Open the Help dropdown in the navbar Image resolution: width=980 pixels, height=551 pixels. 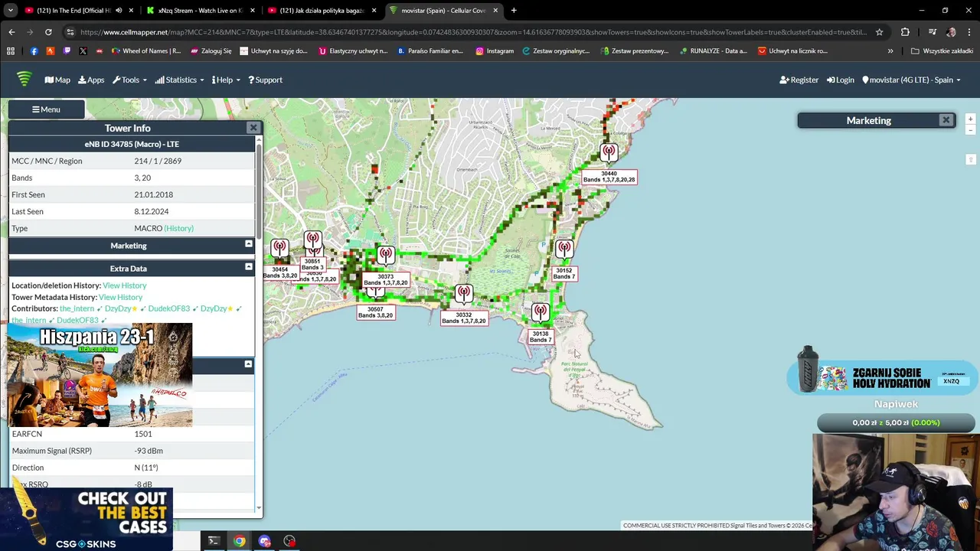tap(227, 80)
